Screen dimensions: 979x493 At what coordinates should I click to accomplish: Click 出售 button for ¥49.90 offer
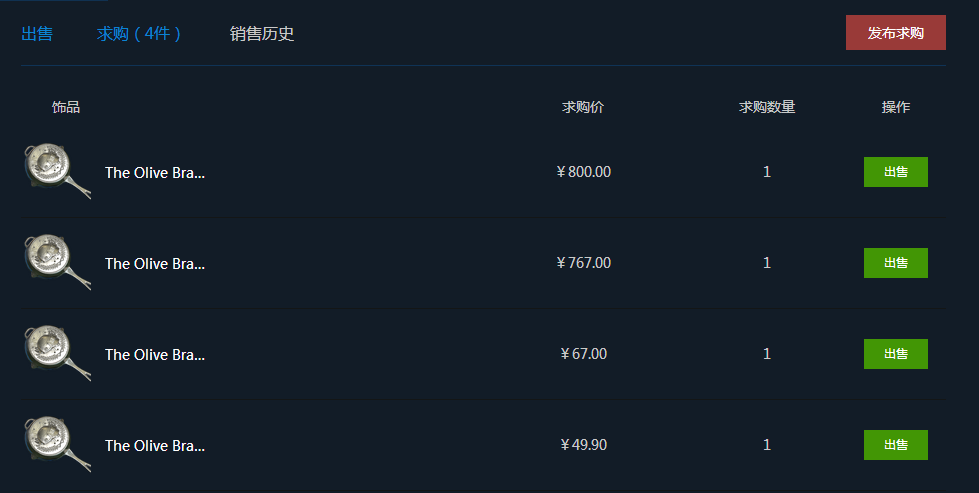click(895, 445)
